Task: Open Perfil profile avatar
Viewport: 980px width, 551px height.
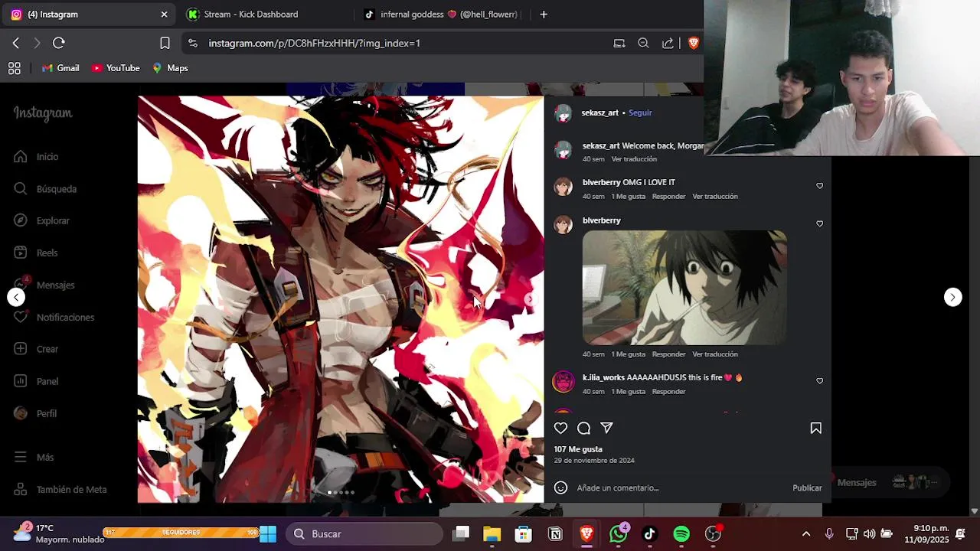Action: pyautogui.click(x=21, y=413)
